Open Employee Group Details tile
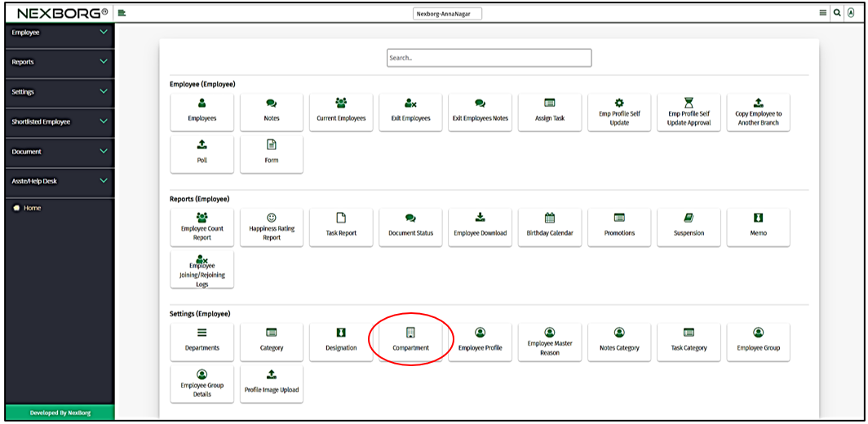Screen dimensions: 868x424 202,384
